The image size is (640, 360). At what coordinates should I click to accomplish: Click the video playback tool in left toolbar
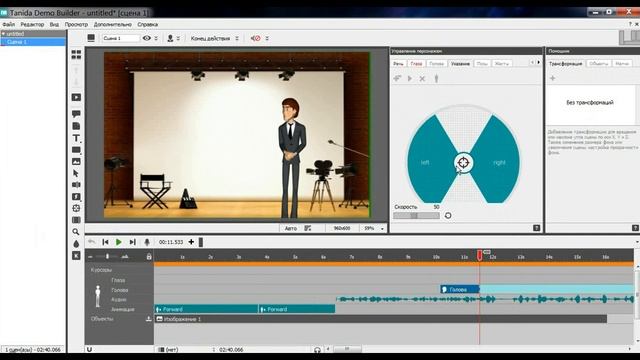coord(76,98)
